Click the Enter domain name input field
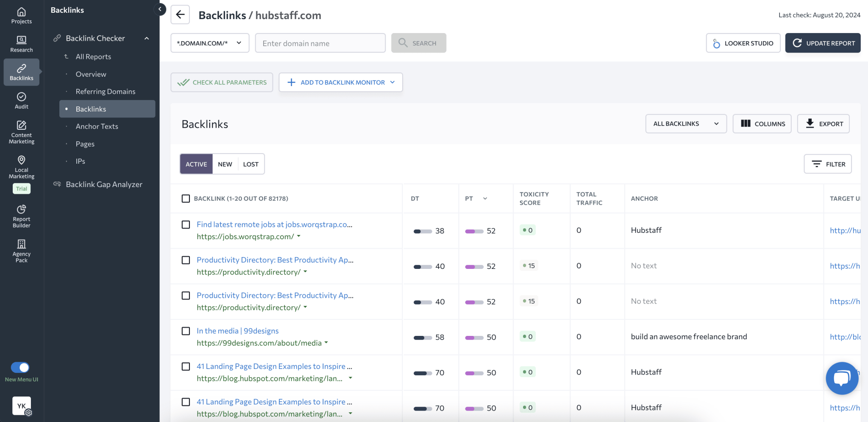868x422 pixels. point(320,43)
